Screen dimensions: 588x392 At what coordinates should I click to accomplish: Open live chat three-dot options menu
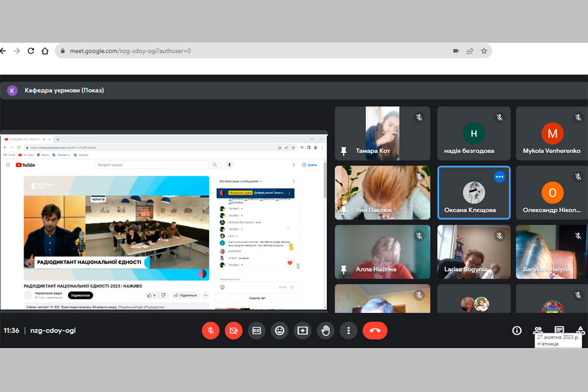click(293, 181)
